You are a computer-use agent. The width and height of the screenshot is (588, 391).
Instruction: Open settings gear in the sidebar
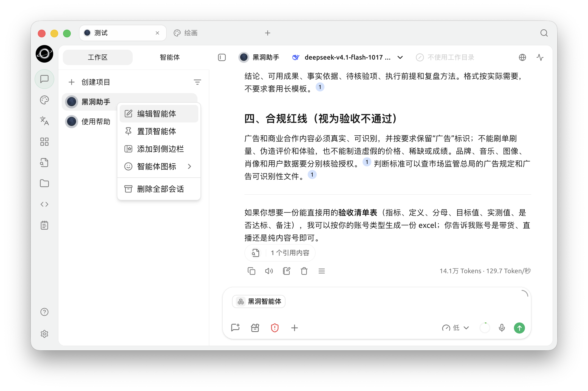point(44,334)
